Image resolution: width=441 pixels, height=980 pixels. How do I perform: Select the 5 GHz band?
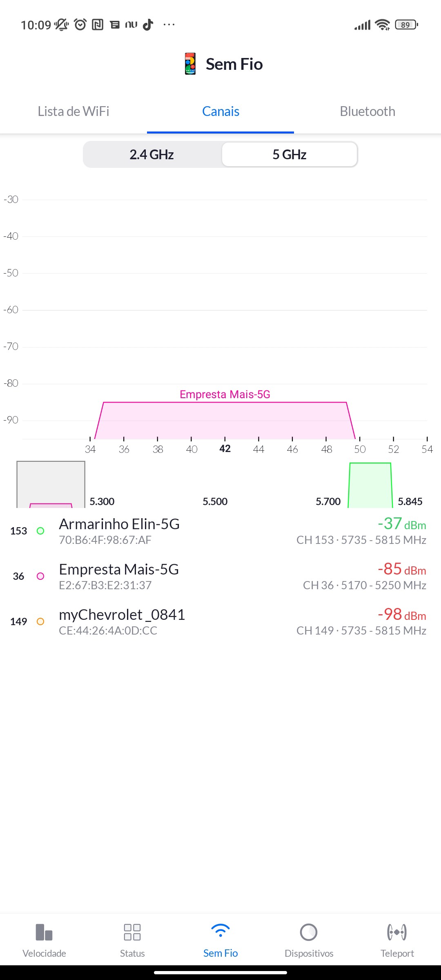(290, 154)
